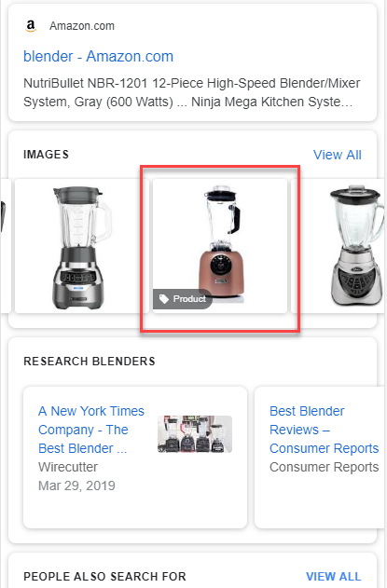Screen dimensions: 387x588
Task: Click the Amazon logo favicon
Action: coord(31,26)
